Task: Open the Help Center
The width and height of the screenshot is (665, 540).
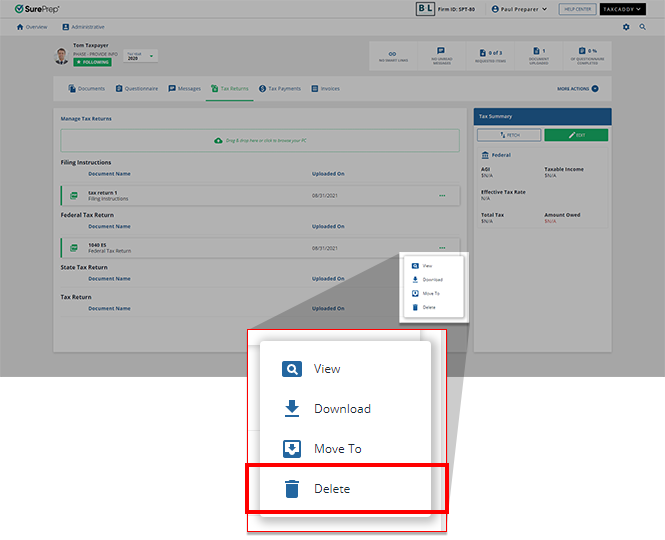Action: tap(577, 9)
